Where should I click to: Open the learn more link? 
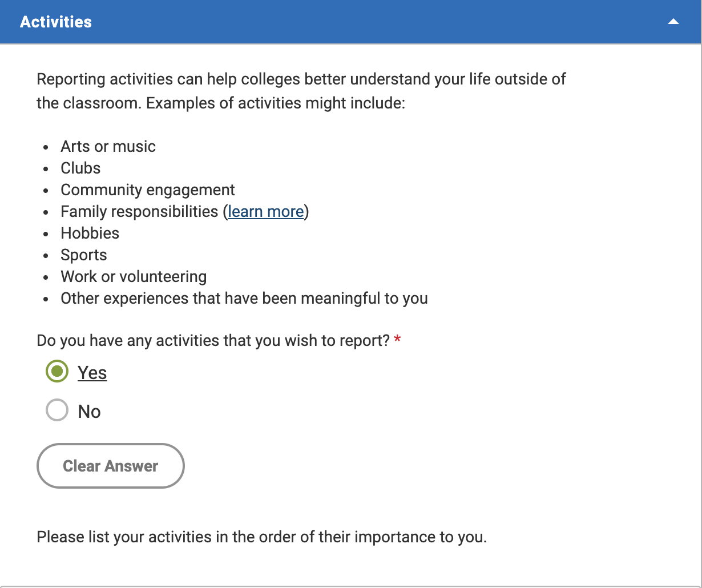coord(265,211)
